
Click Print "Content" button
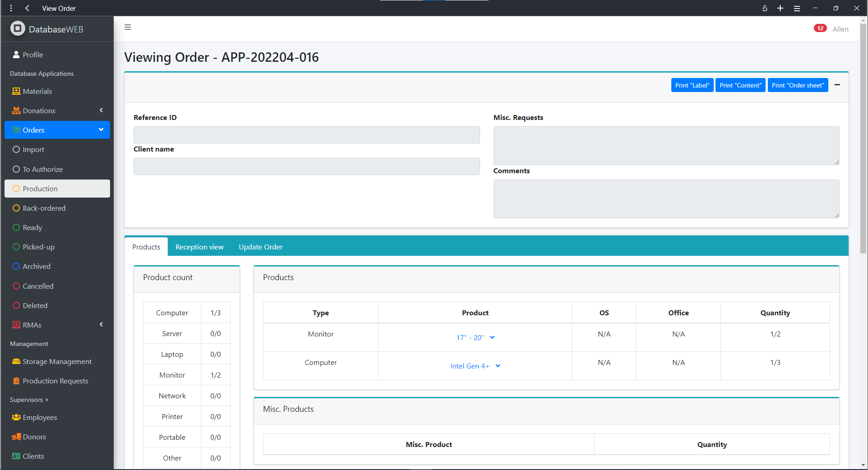point(740,85)
